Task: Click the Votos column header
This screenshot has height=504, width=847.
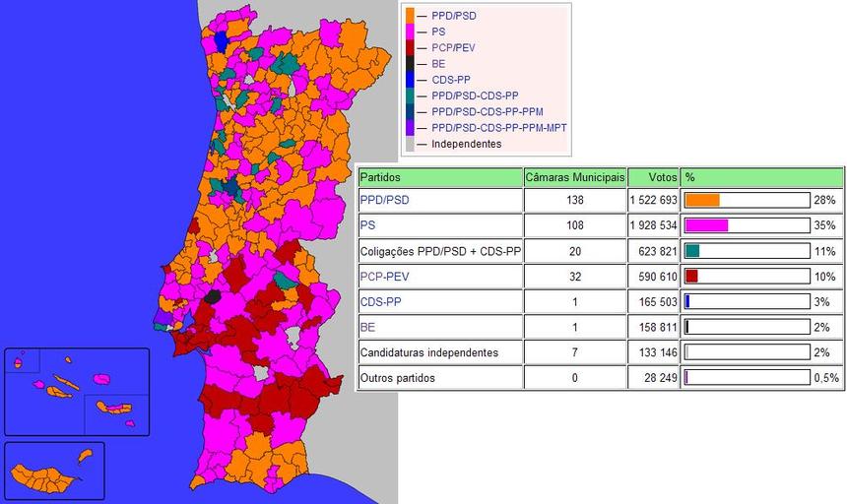Action: 653,177
